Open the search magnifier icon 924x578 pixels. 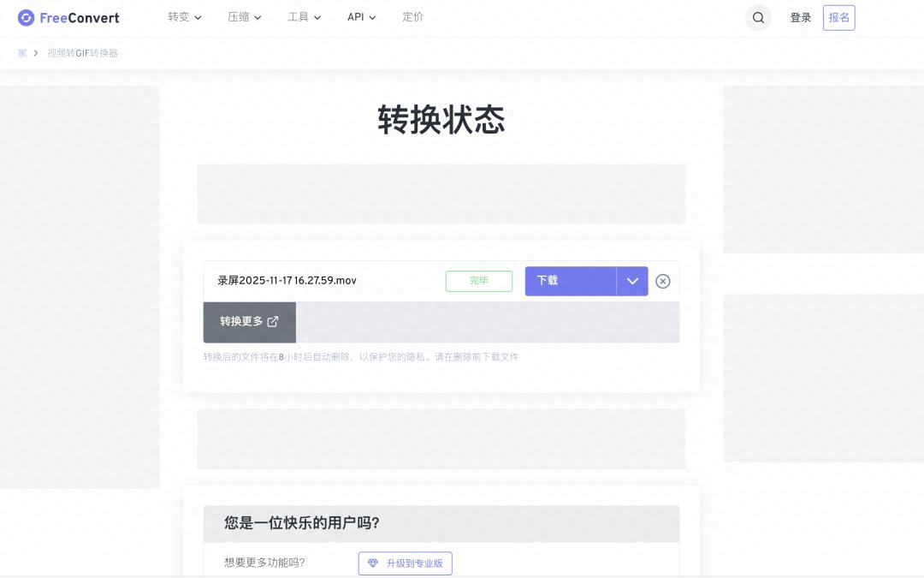(758, 18)
